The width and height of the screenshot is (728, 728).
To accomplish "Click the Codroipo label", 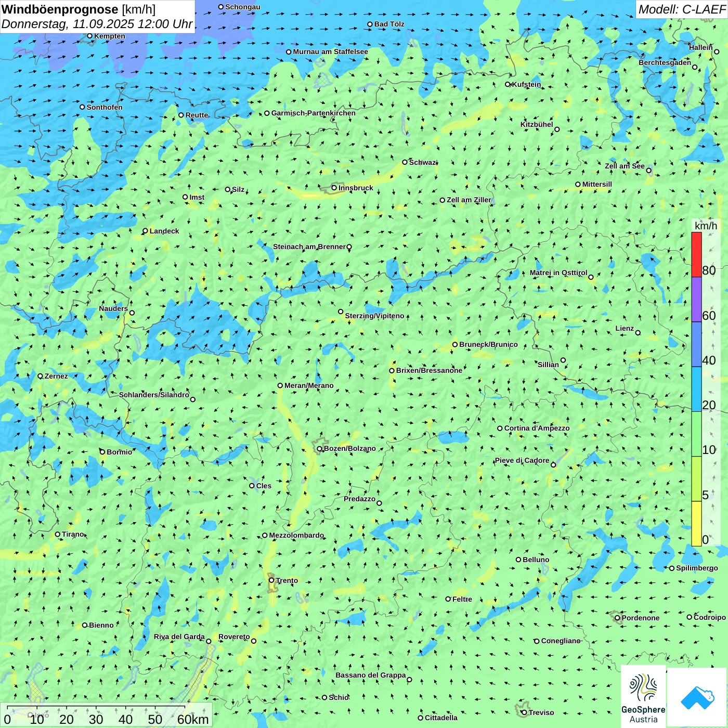I will [710, 617].
